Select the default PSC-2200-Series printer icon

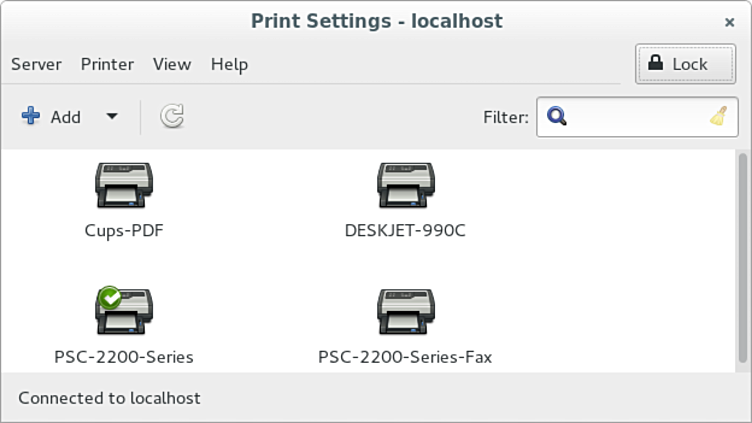(124, 311)
